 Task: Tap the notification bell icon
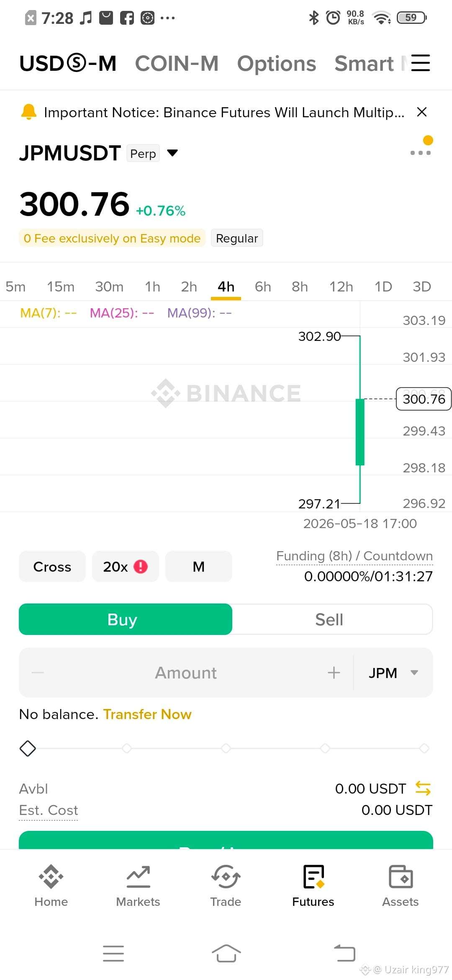point(29,112)
